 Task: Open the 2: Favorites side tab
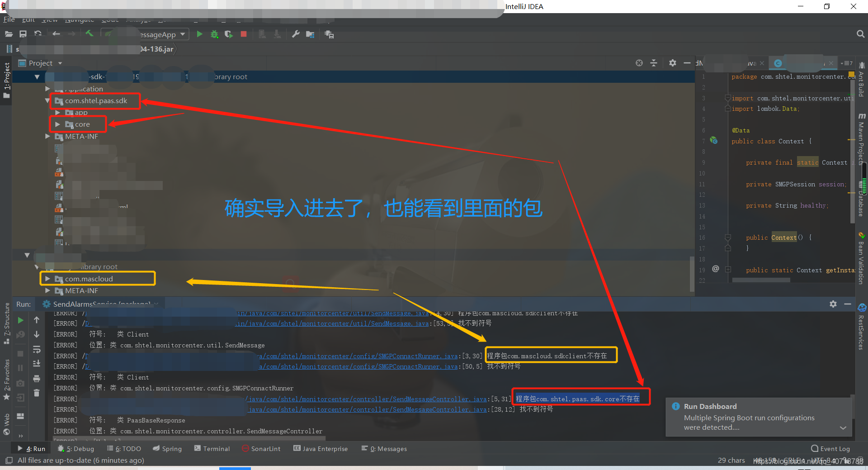click(6, 379)
